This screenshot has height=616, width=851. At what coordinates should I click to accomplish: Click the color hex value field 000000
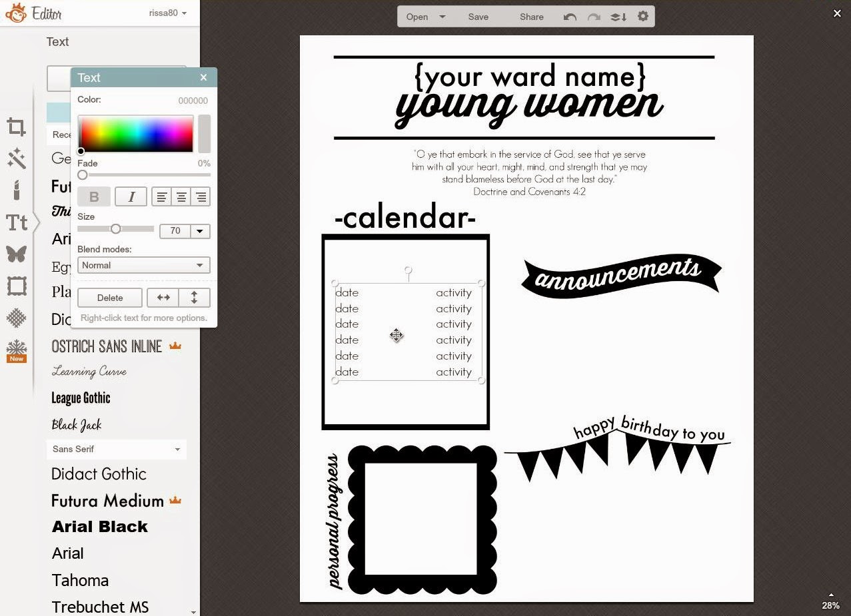193,101
